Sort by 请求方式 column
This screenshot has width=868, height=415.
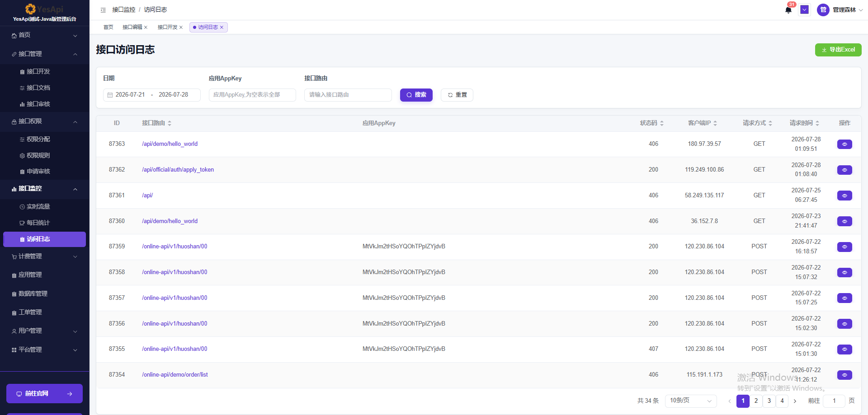coord(770,123)
